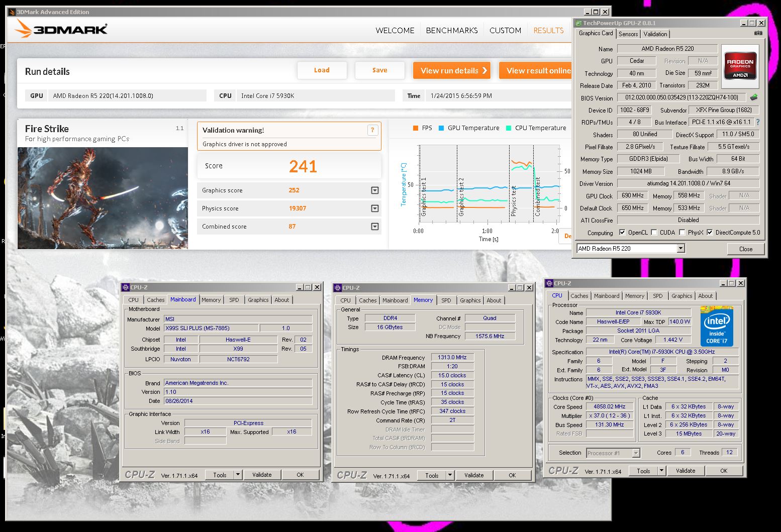
Task: Select the Graphics Card tab in GPU-Z
Action: (596, 33)
